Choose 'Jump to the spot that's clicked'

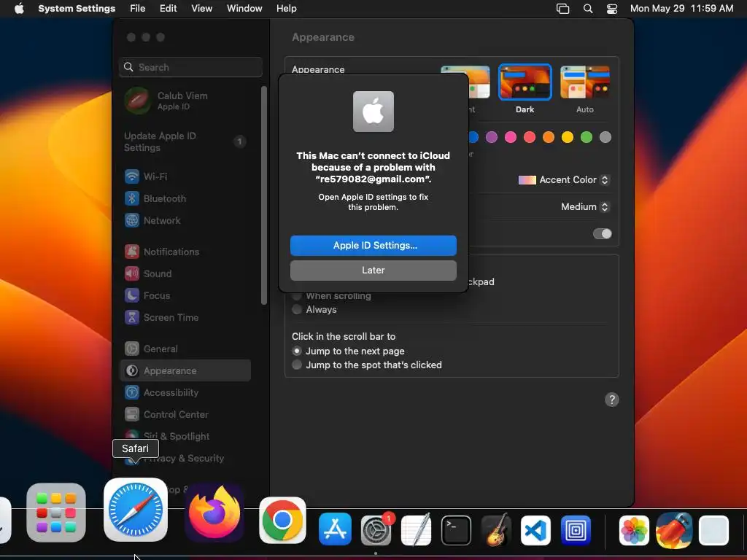tap(297, 365)
